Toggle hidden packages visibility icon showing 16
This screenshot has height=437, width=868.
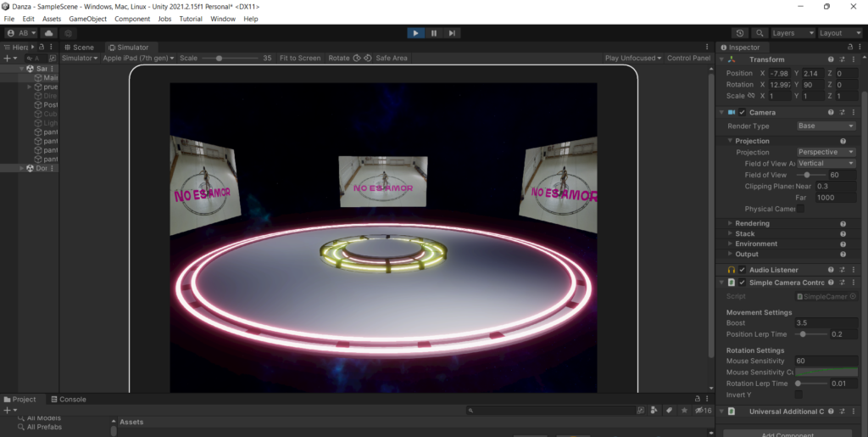click(x=703, y=411)
